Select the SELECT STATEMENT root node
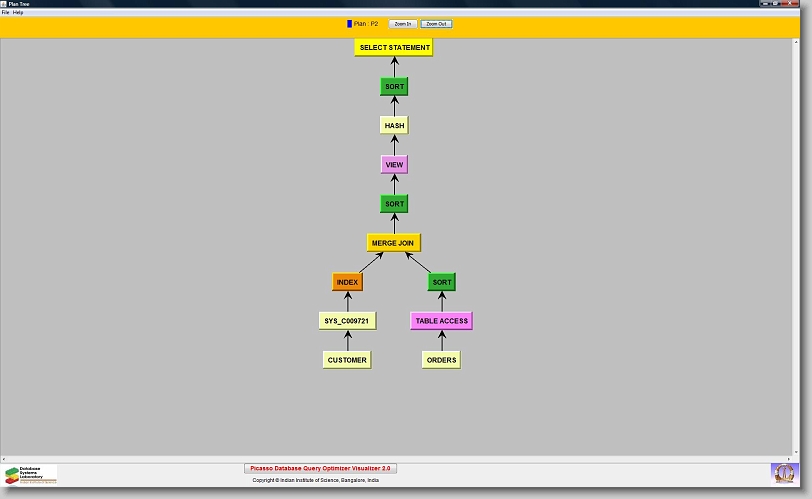 pos(394,48)
